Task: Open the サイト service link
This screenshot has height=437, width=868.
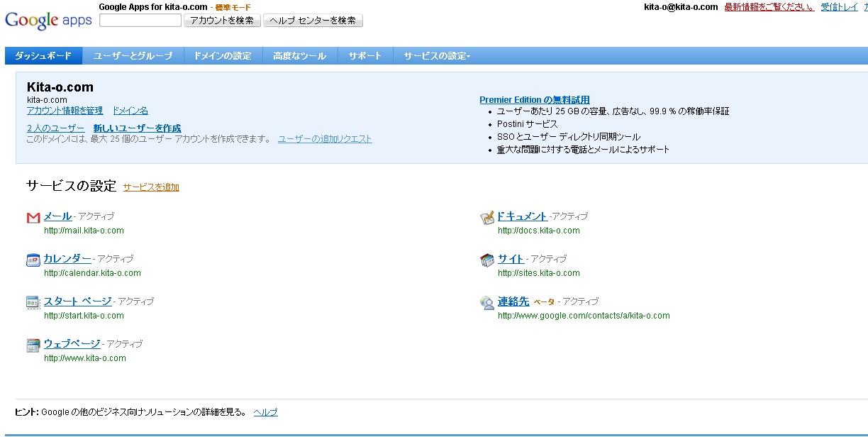Action: [511, 259]
